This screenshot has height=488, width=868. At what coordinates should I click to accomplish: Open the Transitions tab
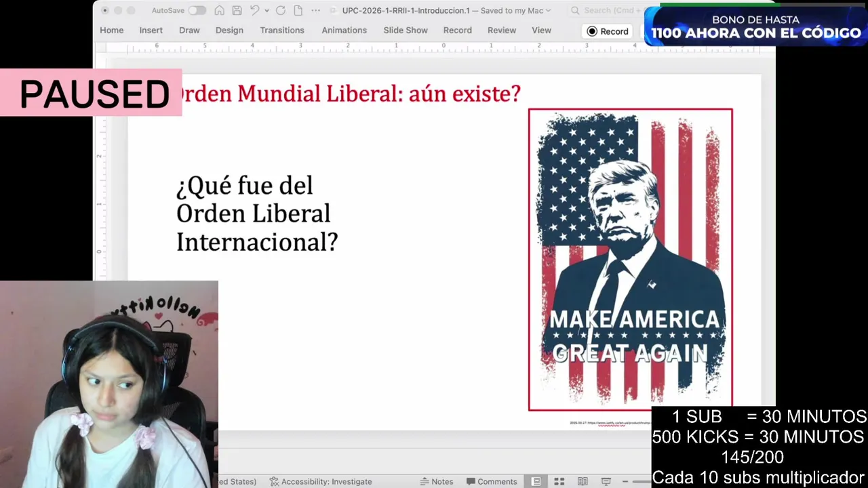[x=282, y=30]
